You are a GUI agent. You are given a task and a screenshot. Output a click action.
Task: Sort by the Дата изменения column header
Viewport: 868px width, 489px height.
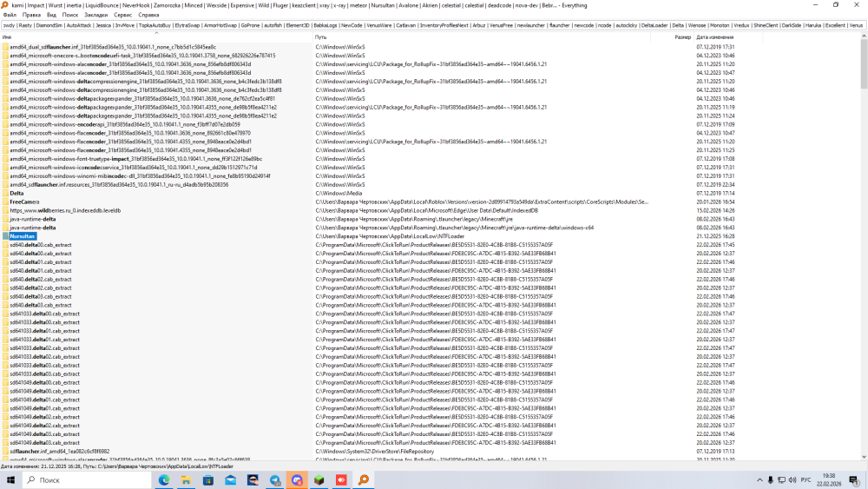pyautogui.click(x=728, y=37)
